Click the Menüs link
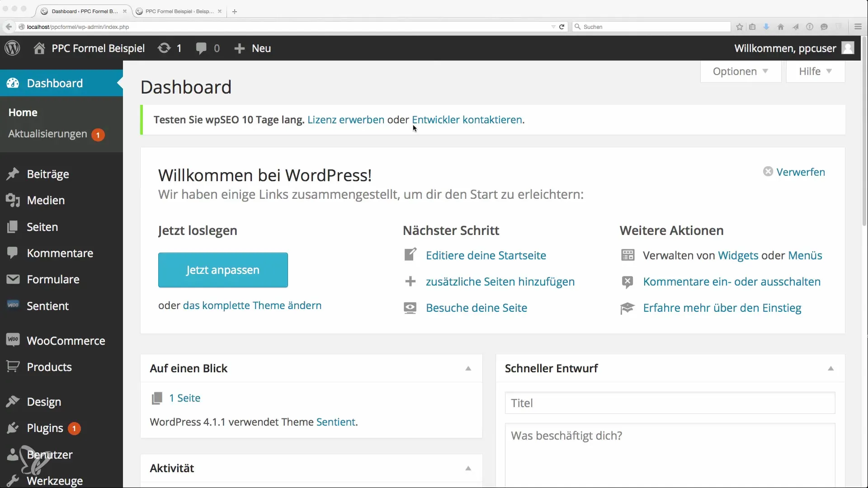868x488 pixels. (x=805, y=255)
